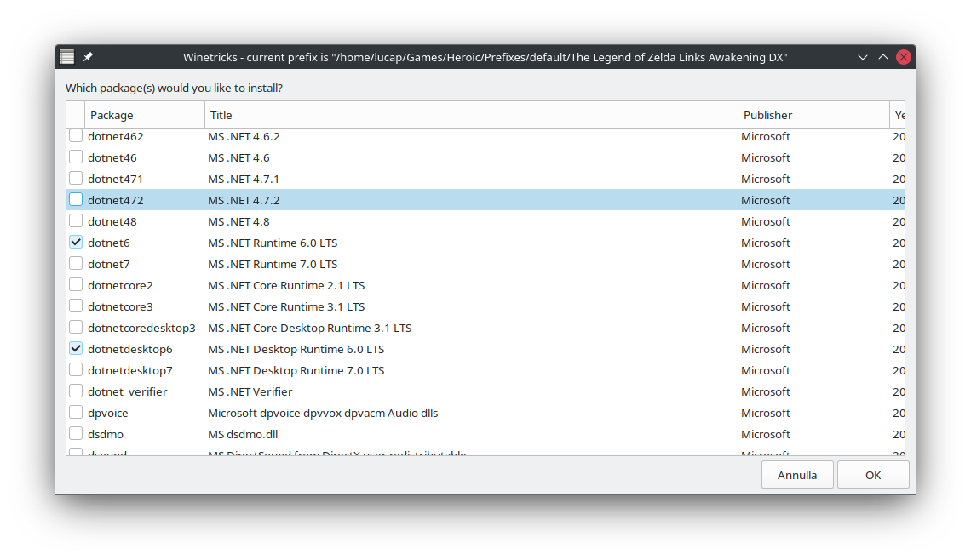Viewport: 971px width, 560px height.
Task: Click the dpvoice package name
Action: (108, 413)
